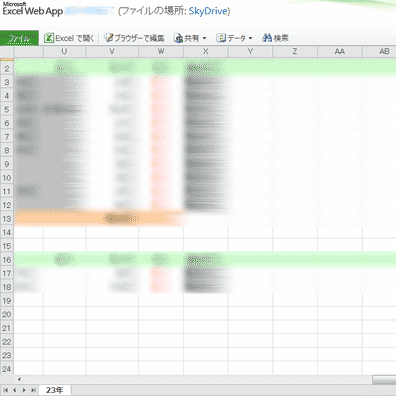Select column X header
This screenshot has height=396, width=396.
206,52
